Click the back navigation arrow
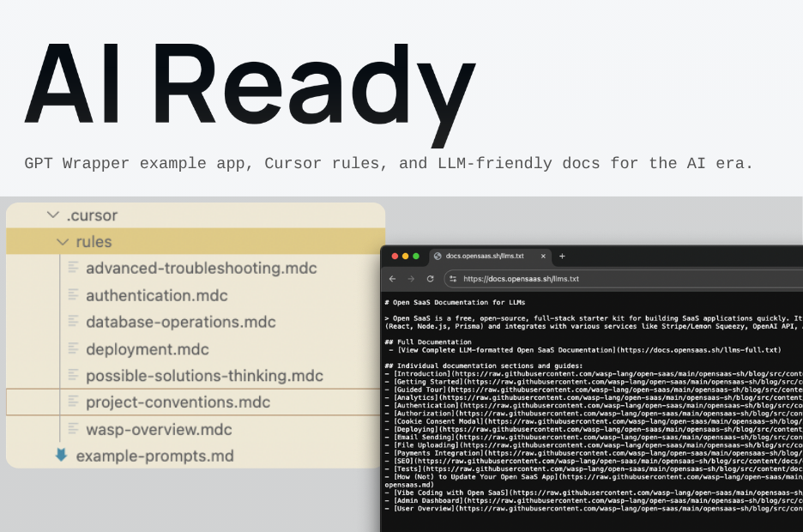 tap(391, 279)
